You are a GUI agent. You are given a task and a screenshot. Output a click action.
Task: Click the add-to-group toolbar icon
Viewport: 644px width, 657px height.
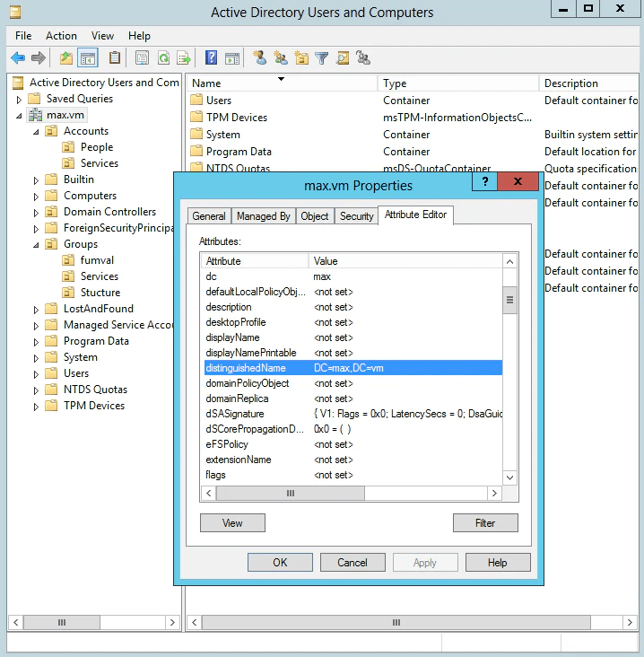coord(363,57)
